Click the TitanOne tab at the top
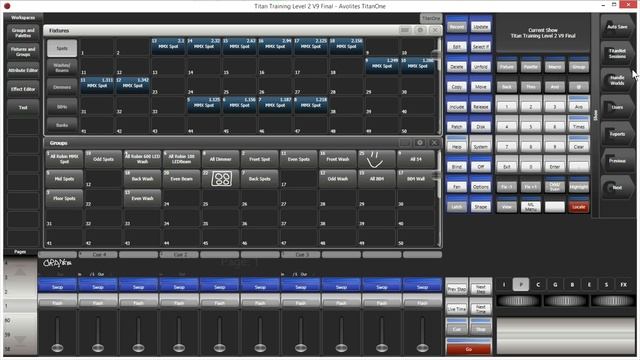640x360 pixels. point(431,18)
